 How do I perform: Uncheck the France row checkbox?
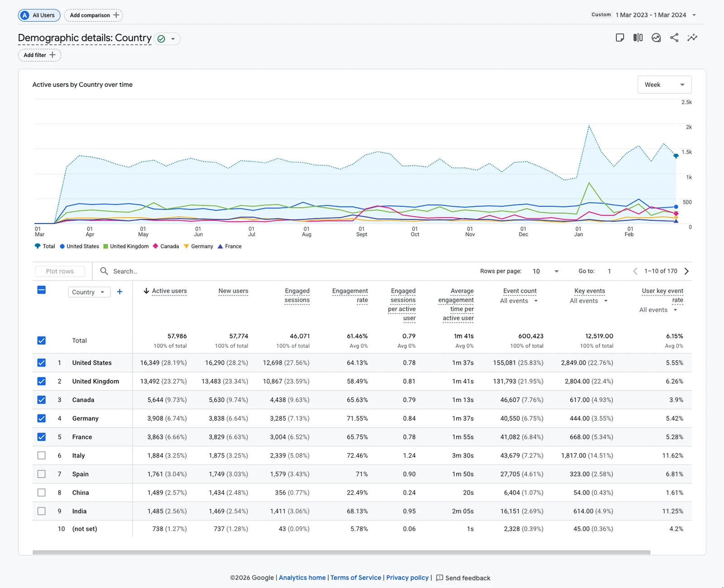[41, 437]
